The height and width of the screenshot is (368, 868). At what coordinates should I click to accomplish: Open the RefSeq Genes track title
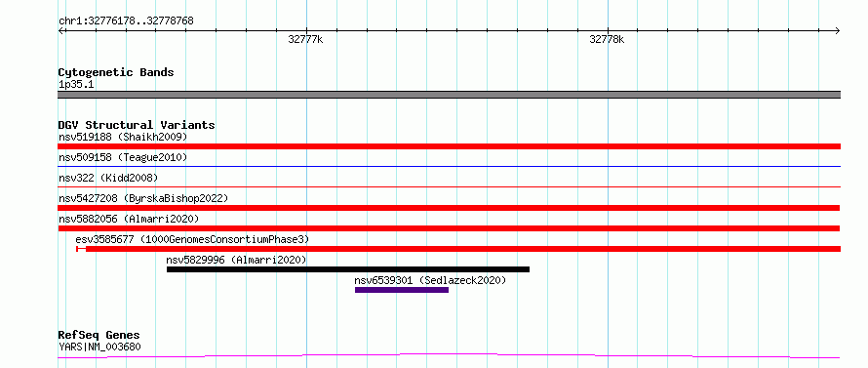click(x=99, y=335)
